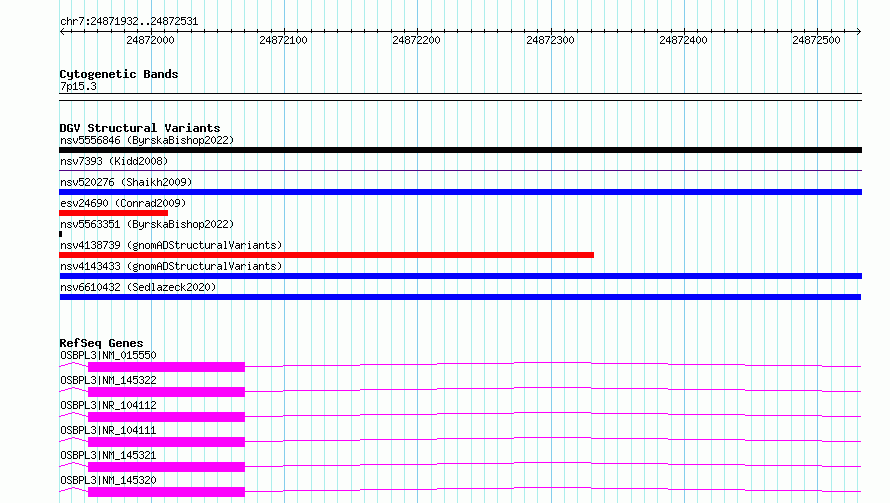The image size is (890, 503).
Task: Click ruler position 24872400
Action: (683, 40)
